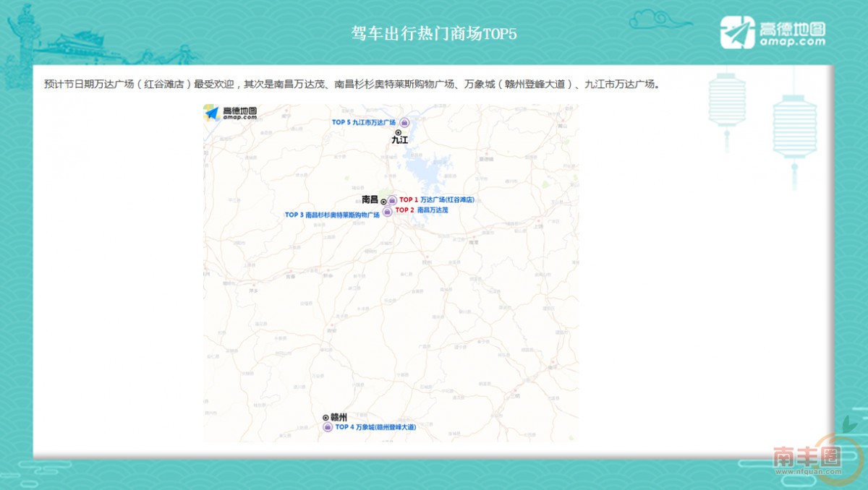Screen dimensions: 868x490
Task: Click the 九江 city dot marker
Action: coord(398,132)
